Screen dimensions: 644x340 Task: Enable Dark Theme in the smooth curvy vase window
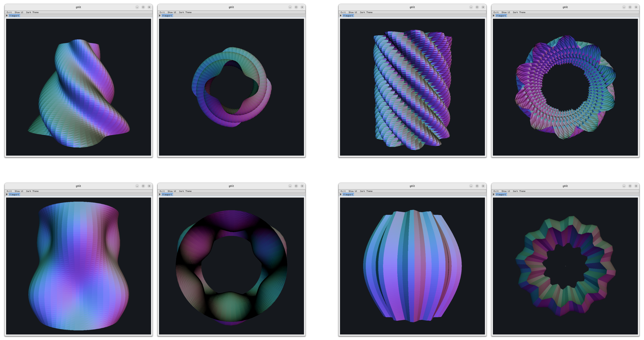pyautogui.click(x=32, y=191)
